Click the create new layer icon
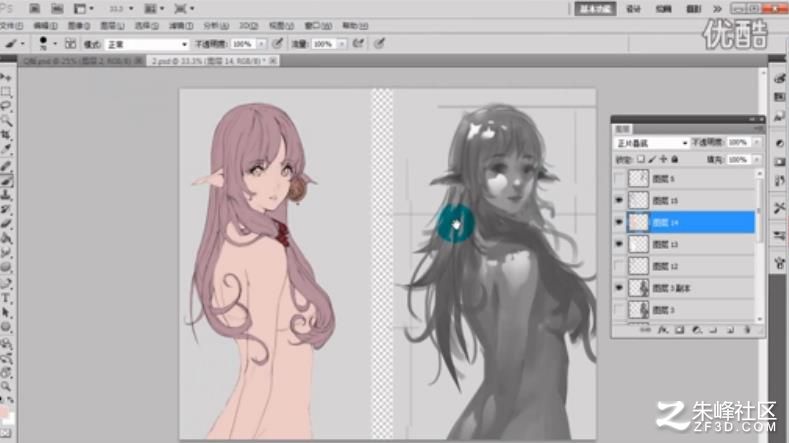This screenshot has width=789, height=443. [x=731, y=330]
